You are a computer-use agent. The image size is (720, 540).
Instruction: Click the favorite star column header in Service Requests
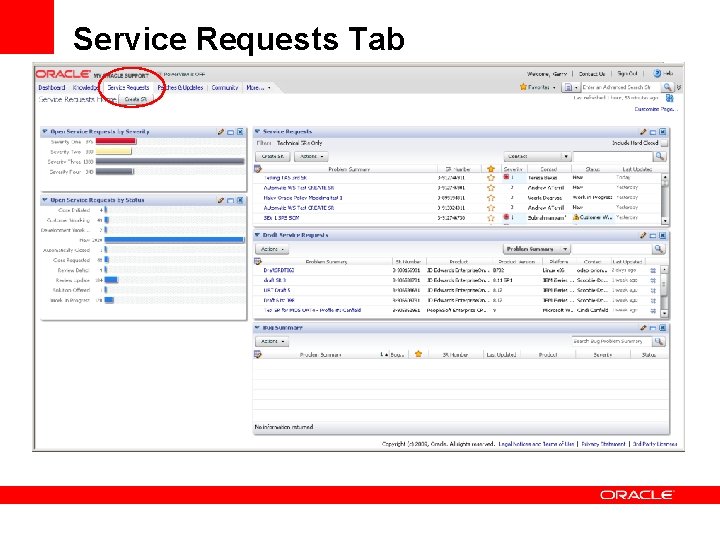click(491, 169)
